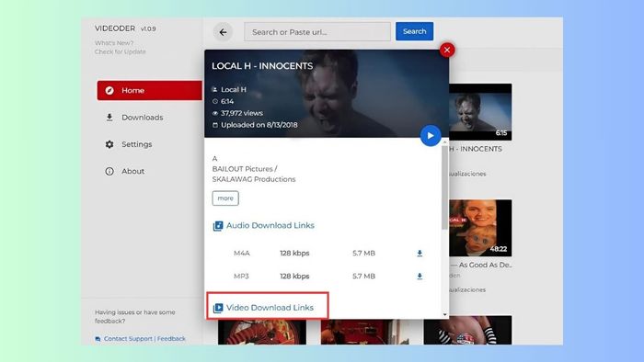
Task: Play the Local H - Innocents video
Action: [431, 136]
